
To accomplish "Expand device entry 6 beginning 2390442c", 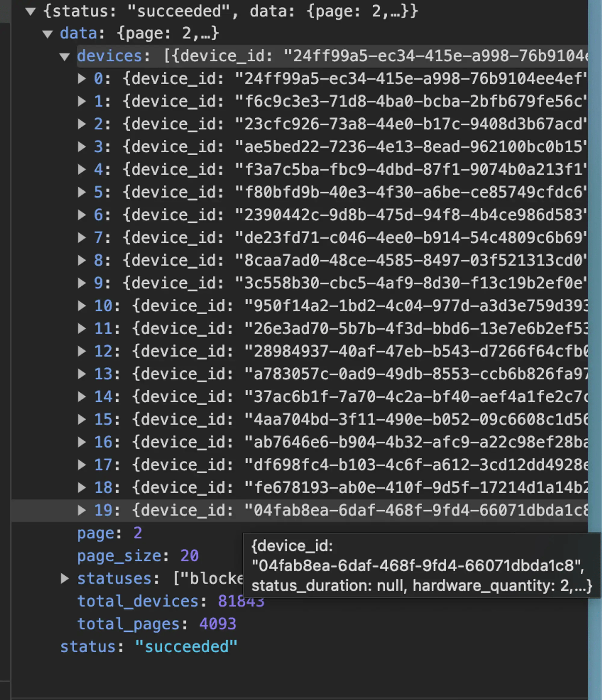I will (82, 215).
